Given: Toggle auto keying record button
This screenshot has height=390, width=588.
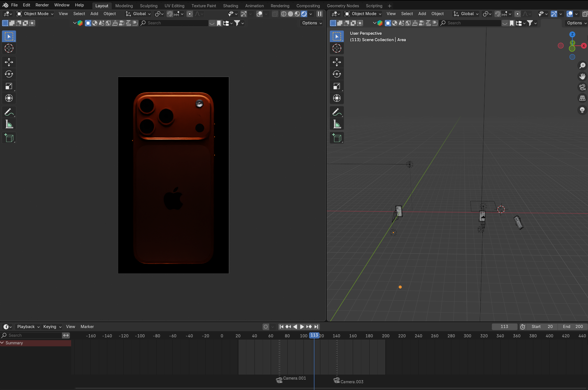Looking at the screenshot, I should (x=266, y=327).
